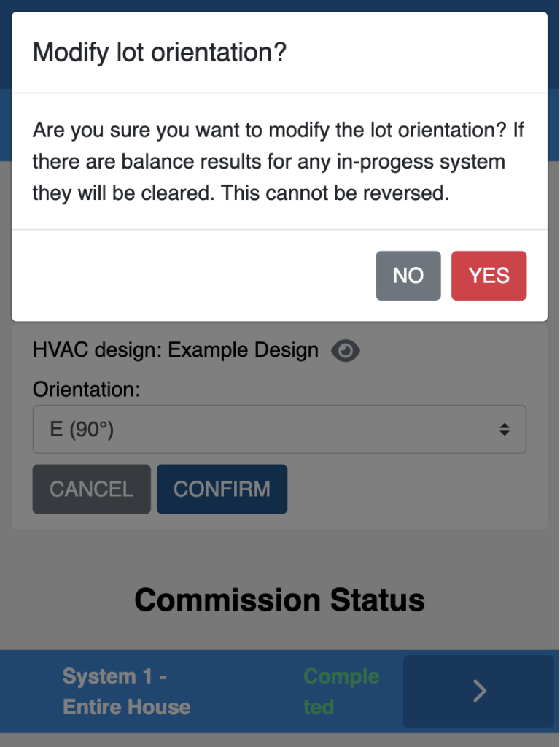
Task: Click the 'Modify lot orientation?' dialog title
Action: [160, 53]
